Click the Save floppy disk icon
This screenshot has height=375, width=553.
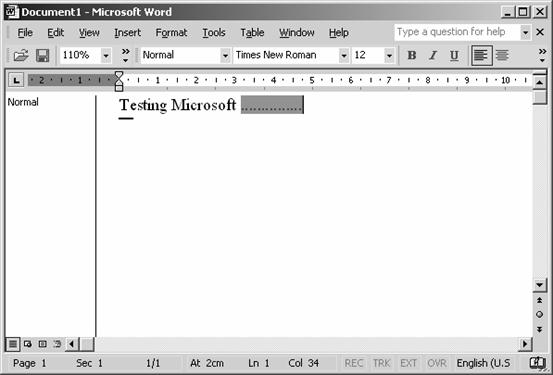point(42,55)
